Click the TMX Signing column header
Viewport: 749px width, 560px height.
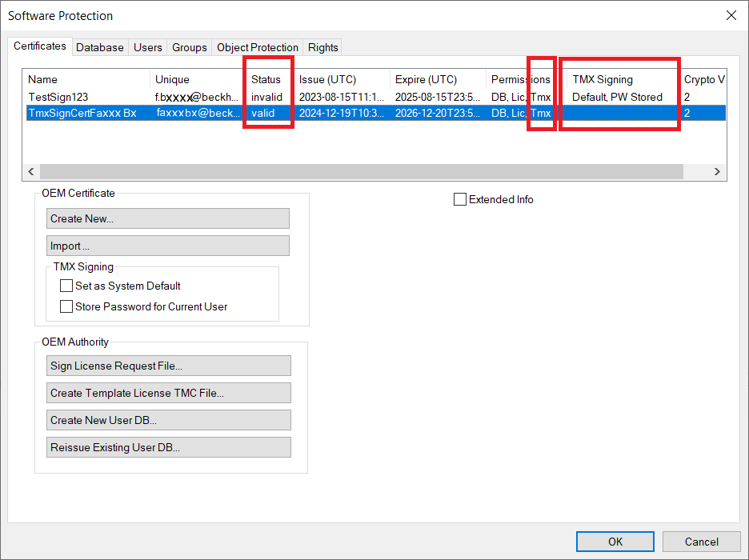623,79
